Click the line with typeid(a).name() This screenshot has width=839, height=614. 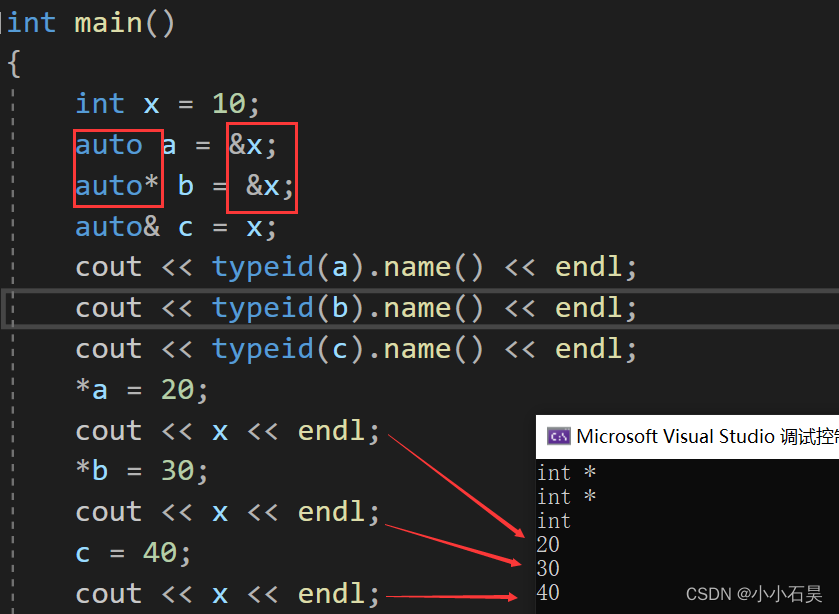(x=356, y=268)
